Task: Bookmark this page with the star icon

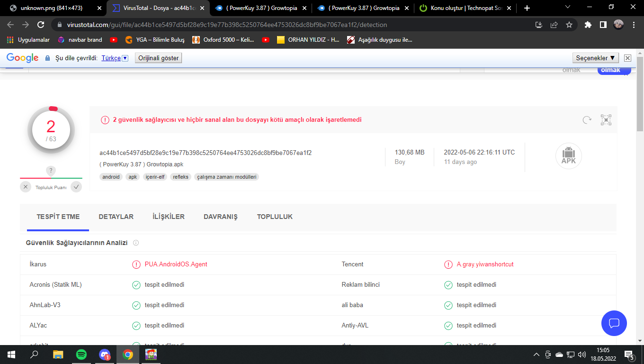Action: tap(569, 25)
